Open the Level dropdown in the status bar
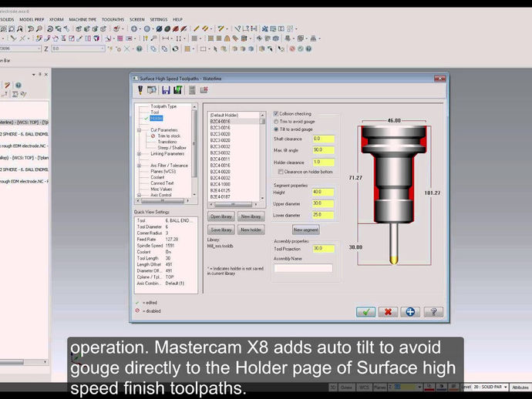This screenshot has width=532, height=399. 506,387
